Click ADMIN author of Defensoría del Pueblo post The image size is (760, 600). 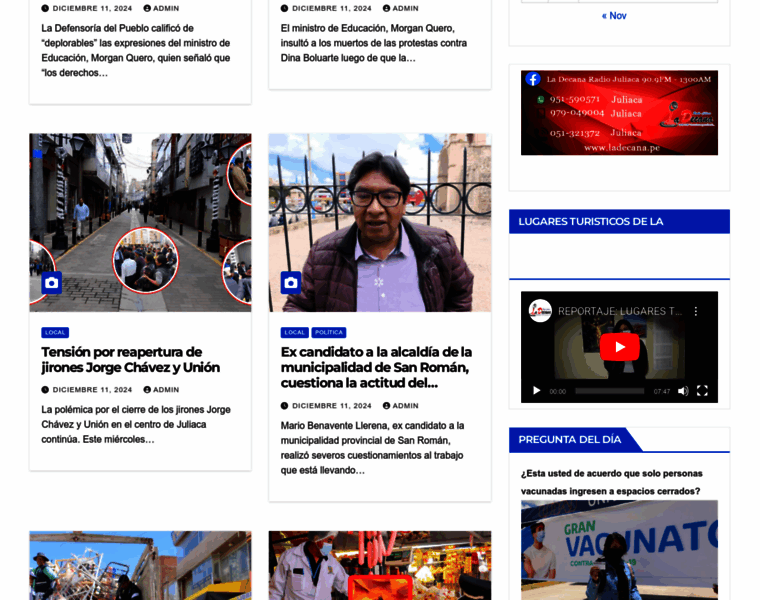click(161, 8)
